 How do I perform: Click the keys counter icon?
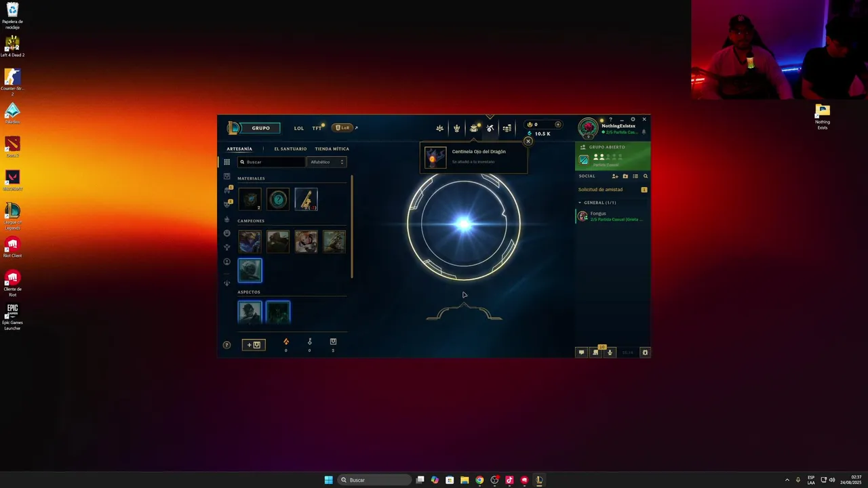pos(309,342)
